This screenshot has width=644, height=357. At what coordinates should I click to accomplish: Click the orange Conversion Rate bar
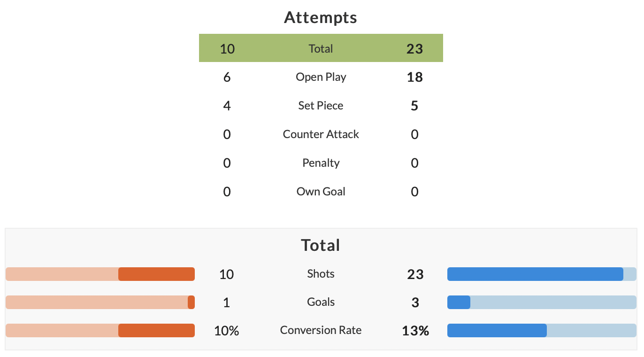pos(100,330)
